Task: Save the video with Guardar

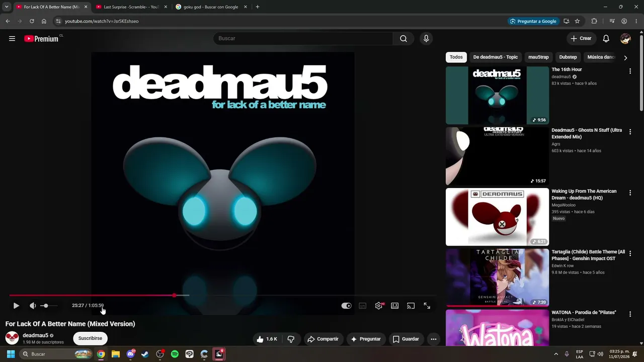Action: click(406, 339)
